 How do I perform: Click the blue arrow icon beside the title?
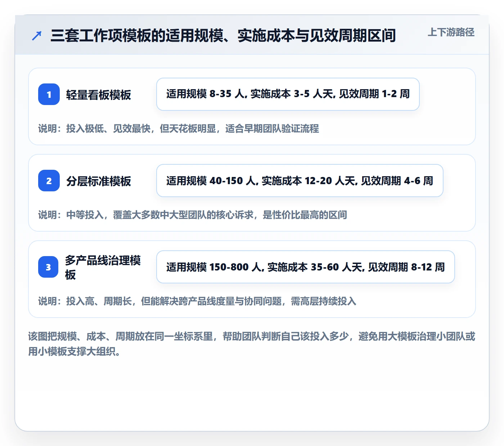pyautogui.click(x=37, y=36)
